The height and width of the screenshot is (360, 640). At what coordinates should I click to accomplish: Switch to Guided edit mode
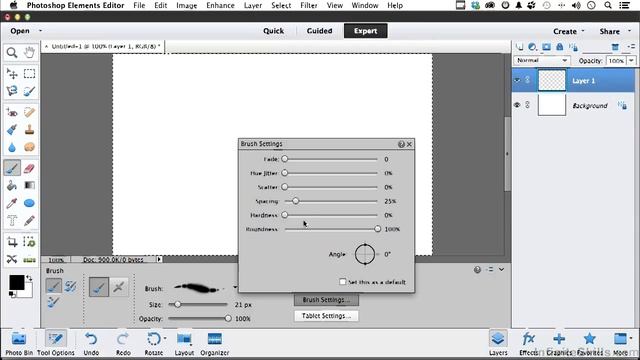[319, 31]
